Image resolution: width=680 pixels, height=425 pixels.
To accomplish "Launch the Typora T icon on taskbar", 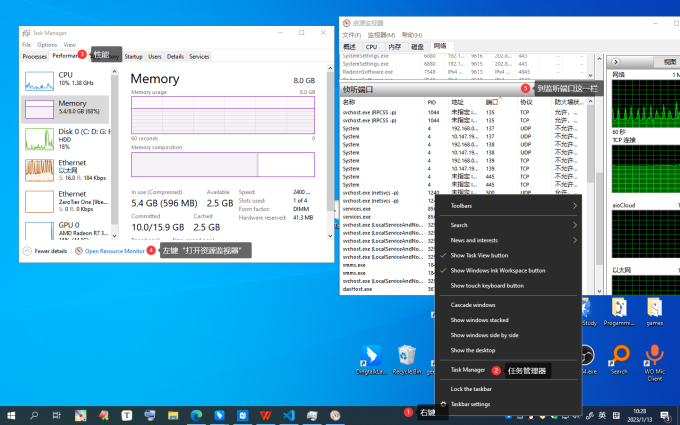I will pos(127,415).
